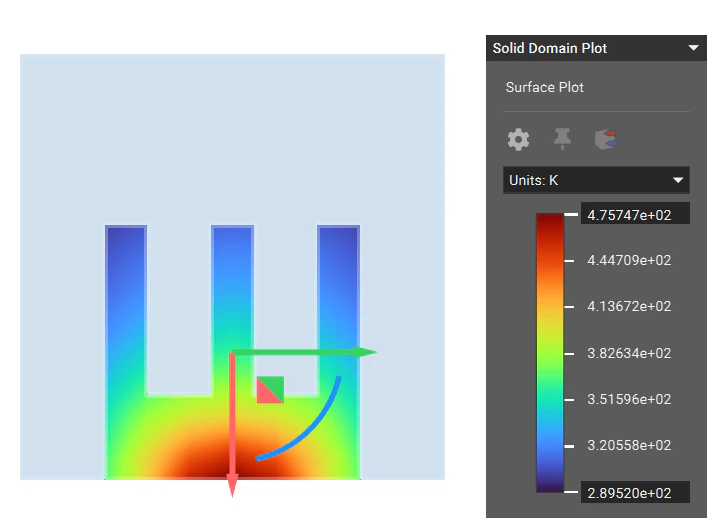Image resolution: width=711 pixels, height=518 pixels.
Task: Click legend value 4.13672e+02
Action: coord(629,307)
